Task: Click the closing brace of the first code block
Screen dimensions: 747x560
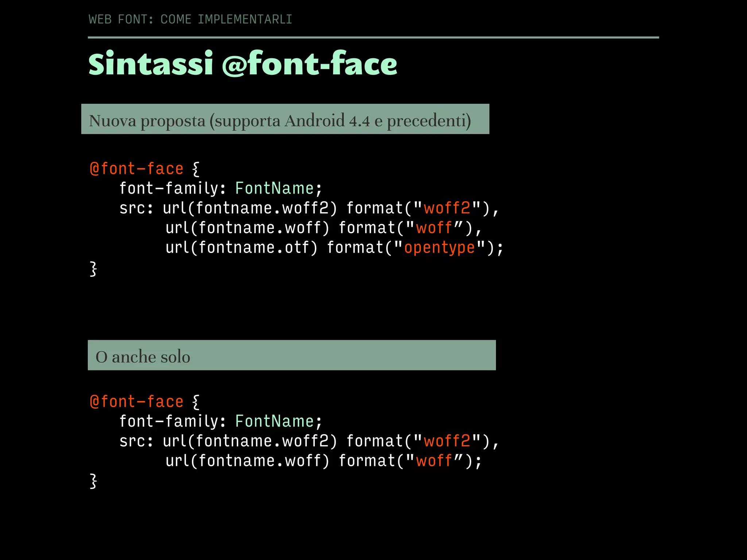Action: (93, 269)
